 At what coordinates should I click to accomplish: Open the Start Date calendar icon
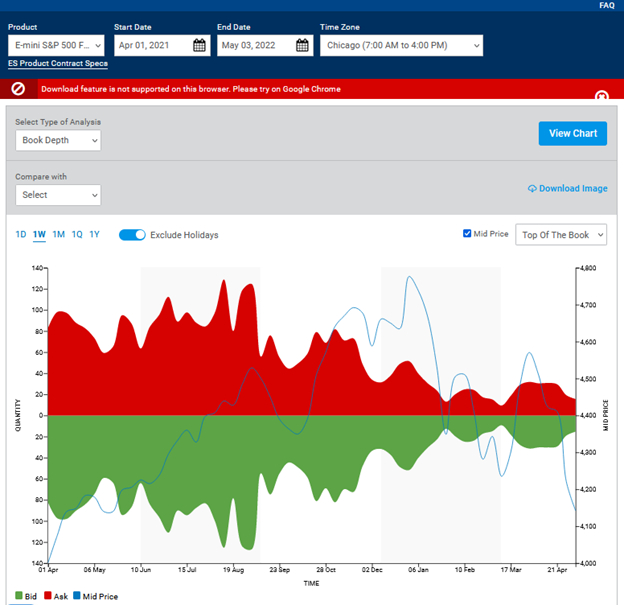[x=199, y=45]
